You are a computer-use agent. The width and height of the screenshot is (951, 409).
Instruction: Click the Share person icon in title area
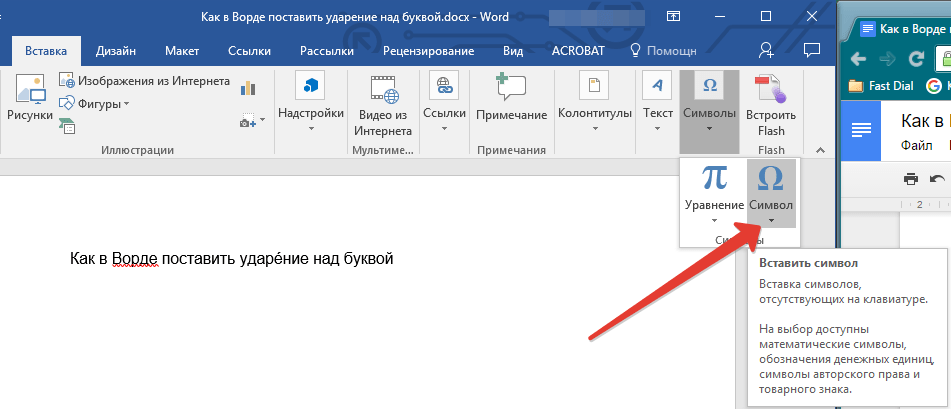click(766, 50)
